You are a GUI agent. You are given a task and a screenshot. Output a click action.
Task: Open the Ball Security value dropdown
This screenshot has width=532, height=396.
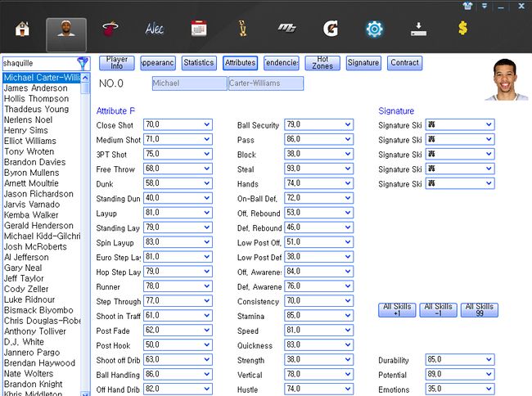point(347,125)
